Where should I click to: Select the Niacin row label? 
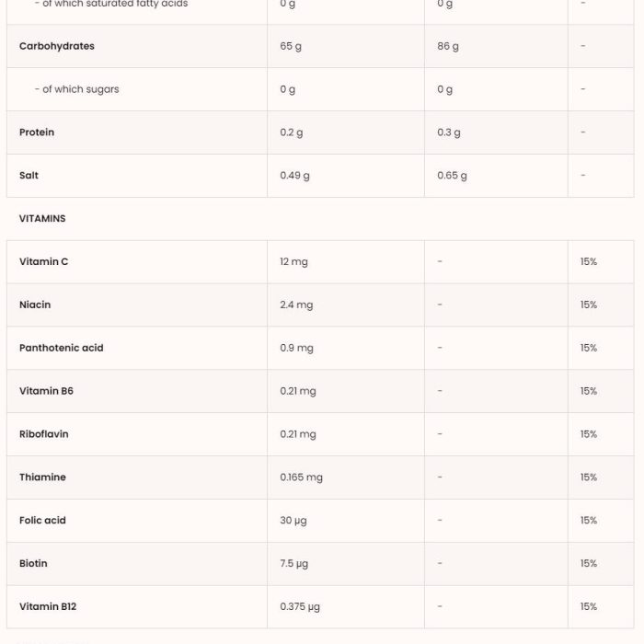35,305
